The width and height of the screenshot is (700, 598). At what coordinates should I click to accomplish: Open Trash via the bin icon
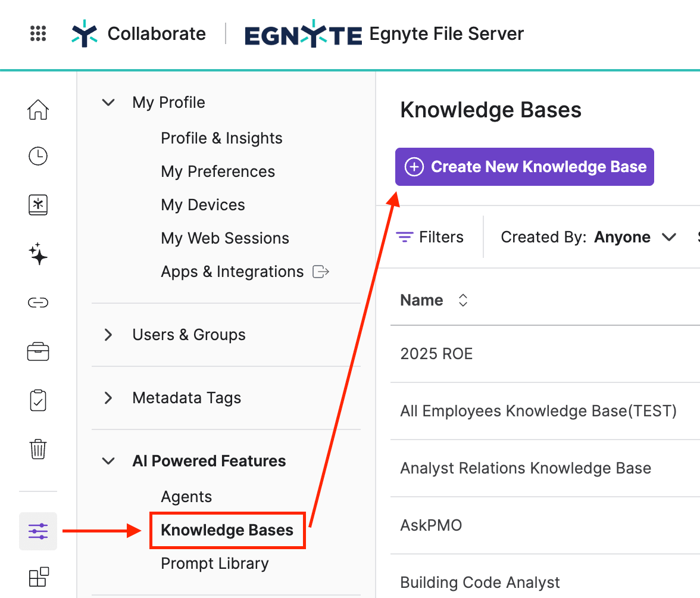[x=38, y=449]
